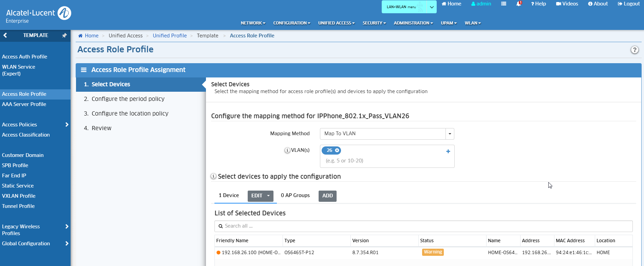Switch to the 0 AP Groups tab
644x266 pixels.
[x=295, y=196]
